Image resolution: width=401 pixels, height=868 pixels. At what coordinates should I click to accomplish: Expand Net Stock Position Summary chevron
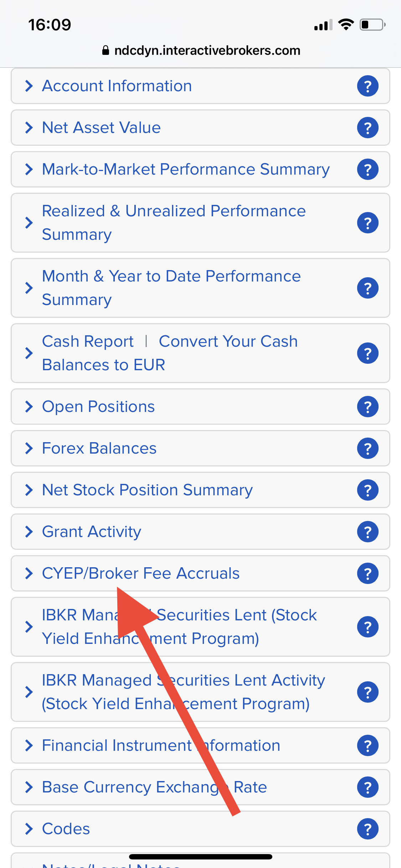coord(29,490)
